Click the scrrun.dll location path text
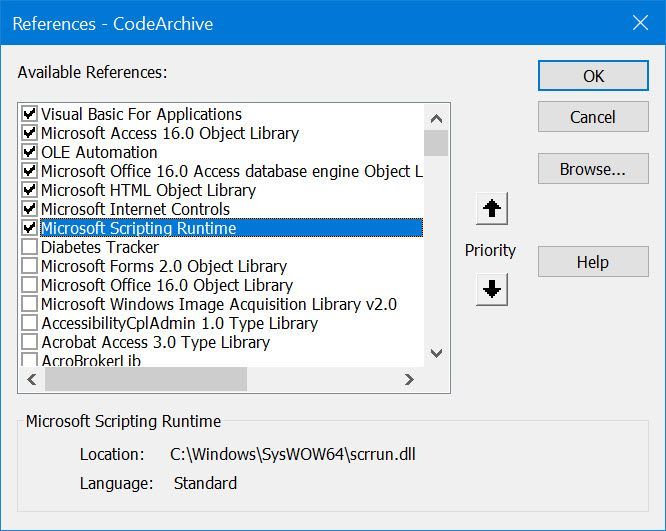Viewport: 666px width, 531px height. [x=293, y=454]
